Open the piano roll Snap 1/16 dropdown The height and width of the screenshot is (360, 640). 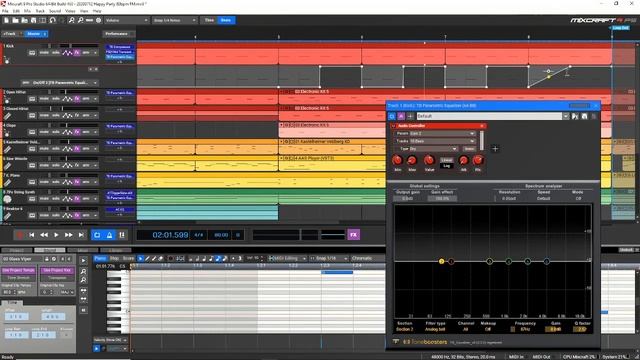point(329,258)
